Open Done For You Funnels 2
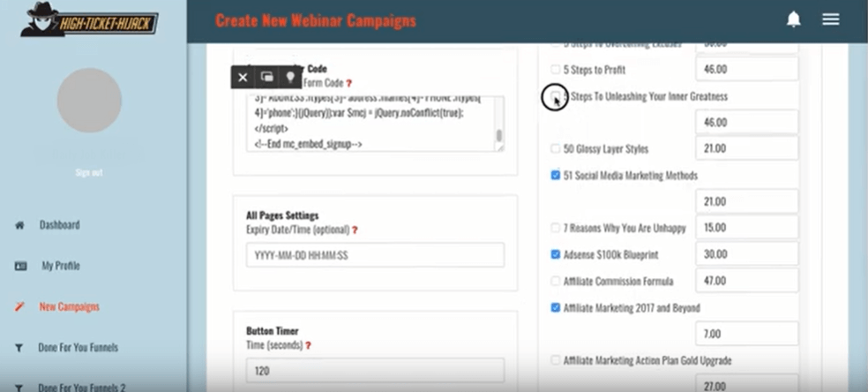Viewport: 868px width, 392px height. point(82,387)
